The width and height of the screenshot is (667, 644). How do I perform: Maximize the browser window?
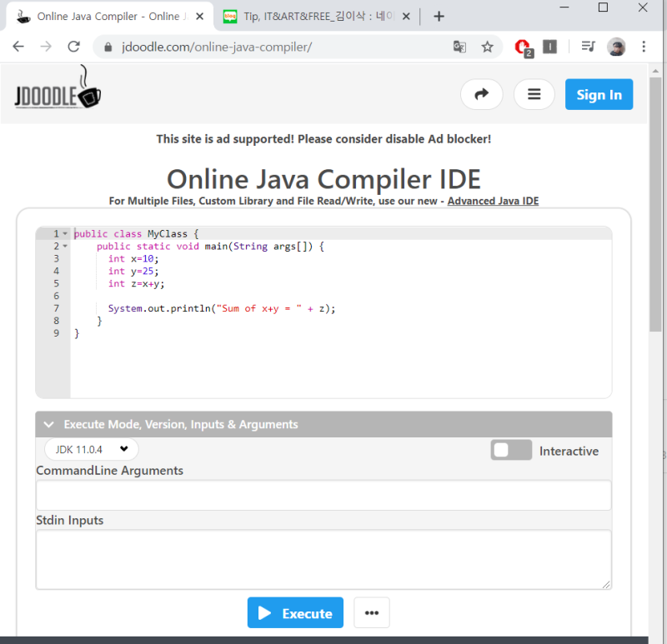coord(603,7)
